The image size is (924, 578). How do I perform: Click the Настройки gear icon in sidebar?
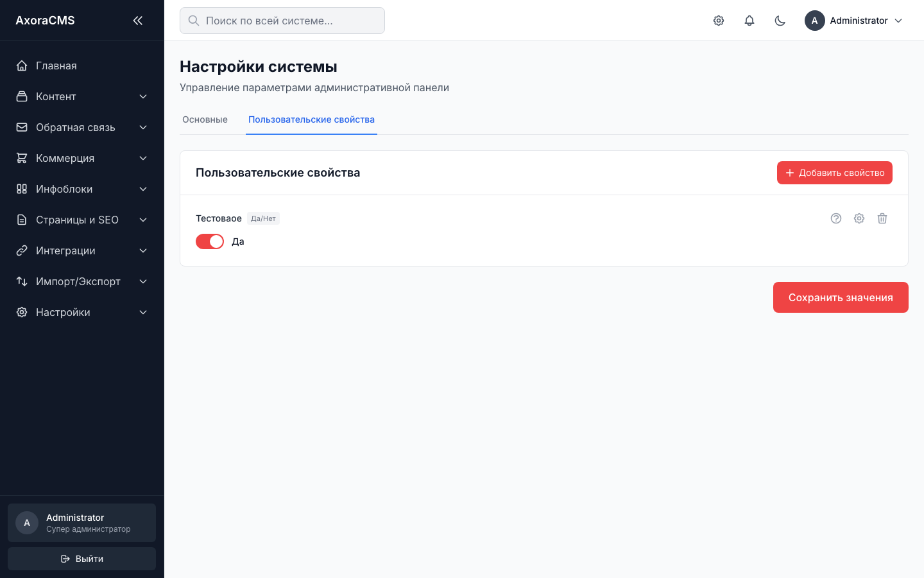coord(22,312)
